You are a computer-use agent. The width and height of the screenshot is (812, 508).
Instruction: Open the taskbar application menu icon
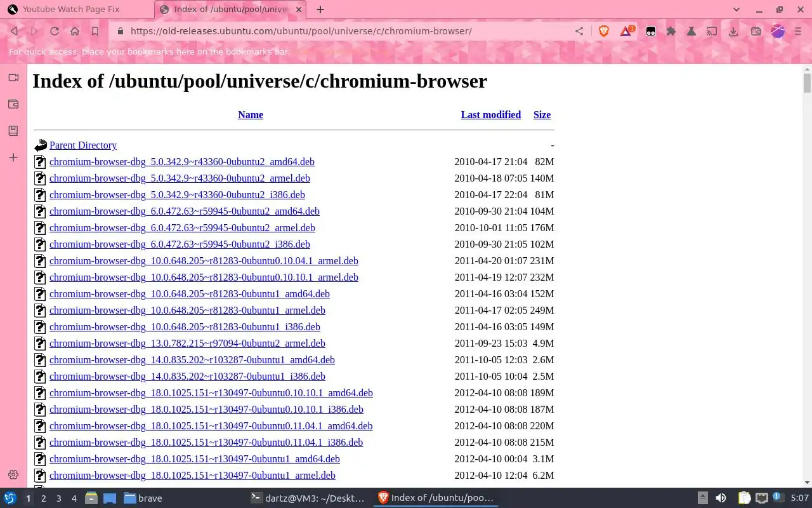(10, 498)
